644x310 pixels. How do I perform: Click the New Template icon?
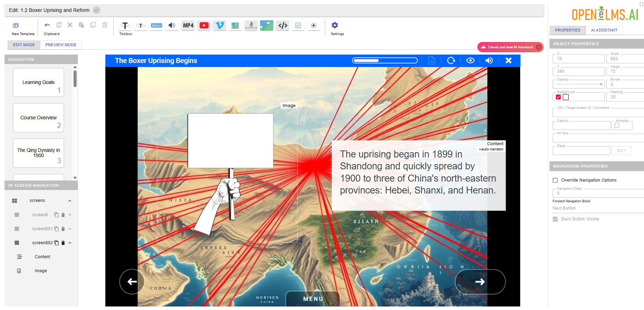pyautogui.click(x=16, y=26)
